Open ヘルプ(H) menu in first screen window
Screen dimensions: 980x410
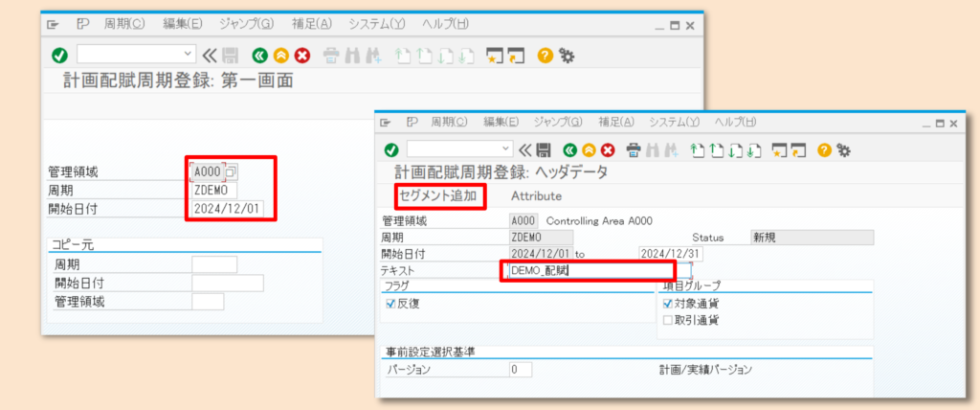click(445, 24)
